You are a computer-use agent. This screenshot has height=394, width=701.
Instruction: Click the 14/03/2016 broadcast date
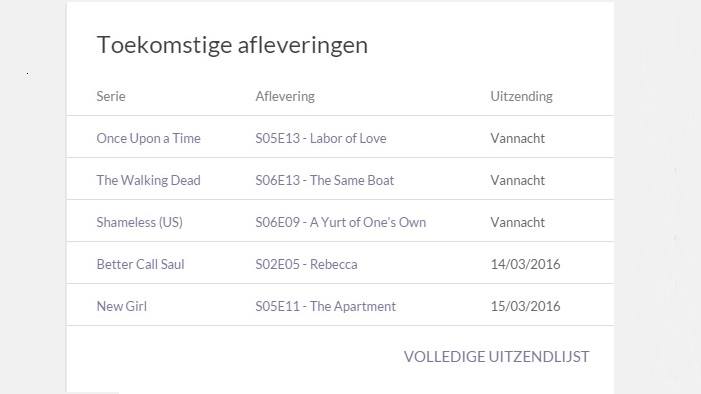(x=525, y=264)
